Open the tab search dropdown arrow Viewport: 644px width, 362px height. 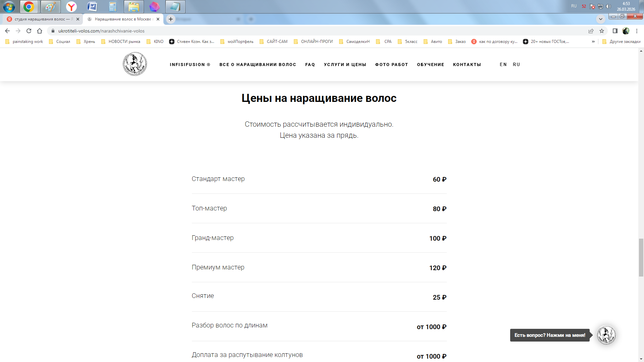pos(600,19)
